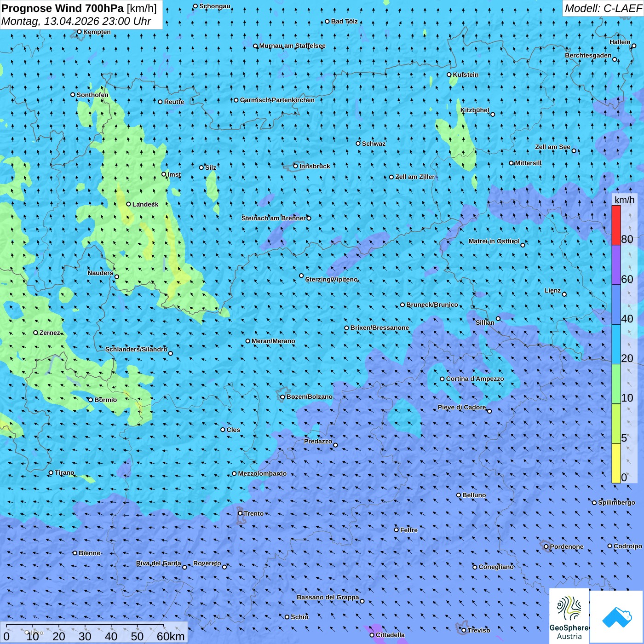The height and width of the screenshot is (644, 644).
Task: Click the Landeck city marker
Action: coord(128,204)
